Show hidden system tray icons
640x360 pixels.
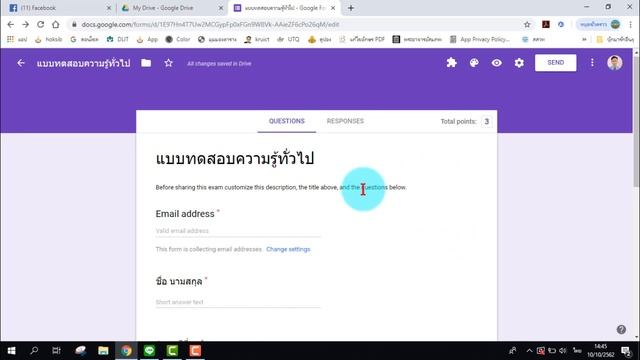(529, 351)
